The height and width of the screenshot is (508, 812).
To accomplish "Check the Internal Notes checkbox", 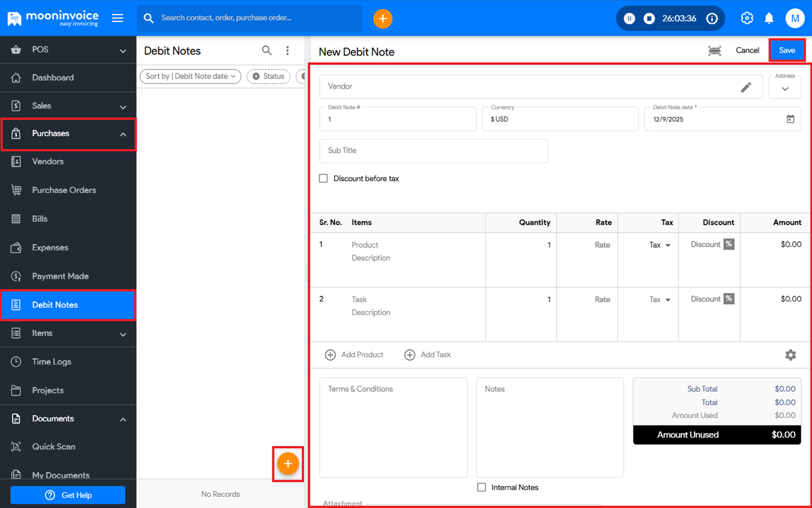I will (x=482, y=487).
